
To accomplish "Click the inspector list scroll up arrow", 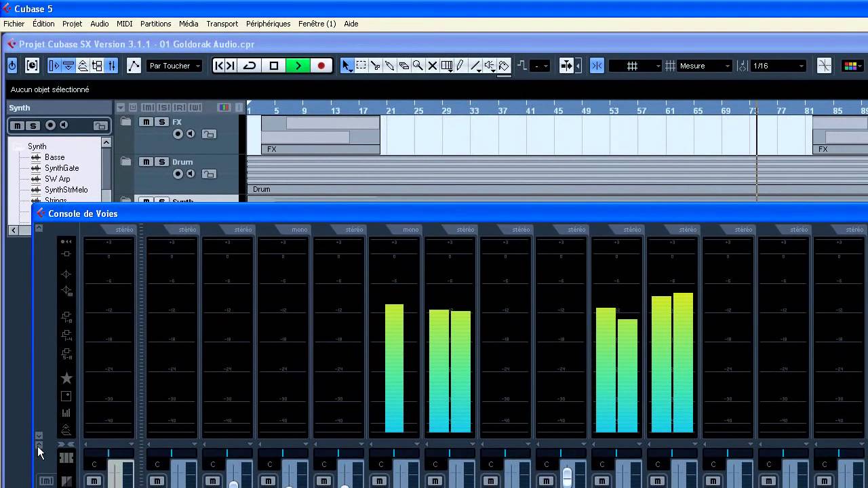I will coord(106,142).
